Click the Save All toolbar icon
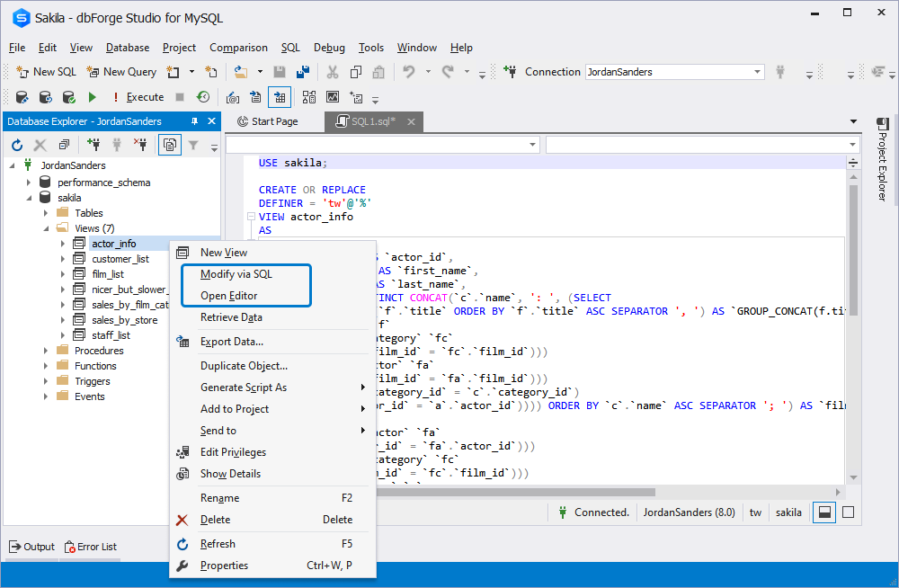 click(303, 72)
